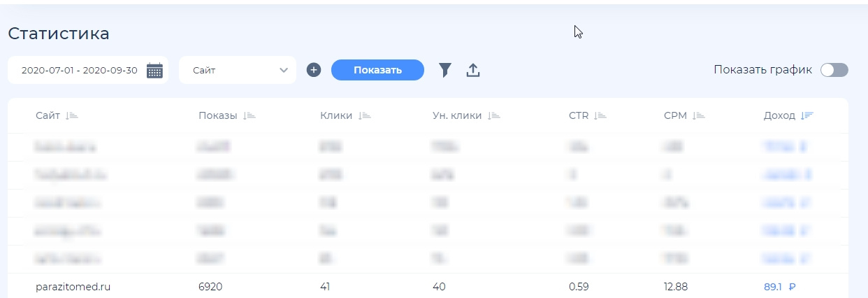Click the blue Показать button
Image resolution: width=868 pixels, height=298 pixels.
coord(377,70)
